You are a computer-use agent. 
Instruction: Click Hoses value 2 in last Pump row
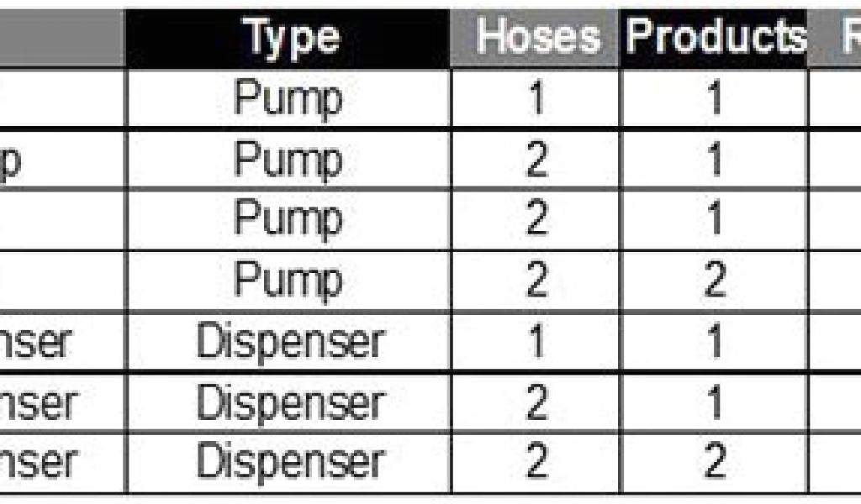pyautogui.click(x=536, y=280)
